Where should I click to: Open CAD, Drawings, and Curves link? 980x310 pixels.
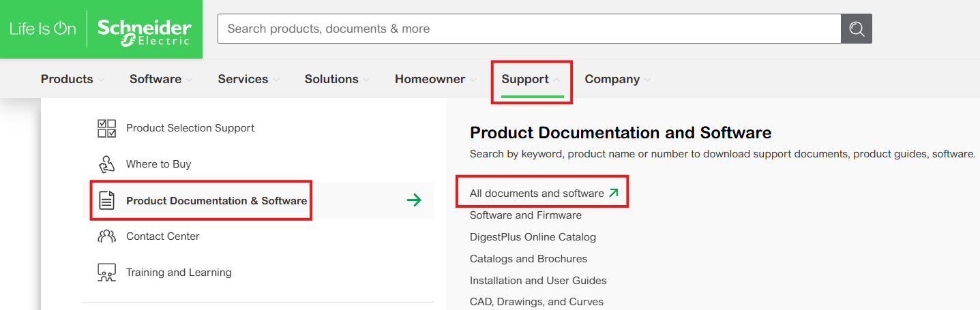(537, 302)
